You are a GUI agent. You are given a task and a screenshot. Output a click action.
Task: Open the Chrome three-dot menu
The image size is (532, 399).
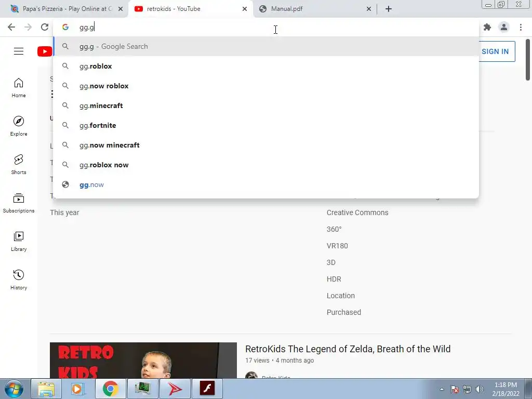pos(521,27)
